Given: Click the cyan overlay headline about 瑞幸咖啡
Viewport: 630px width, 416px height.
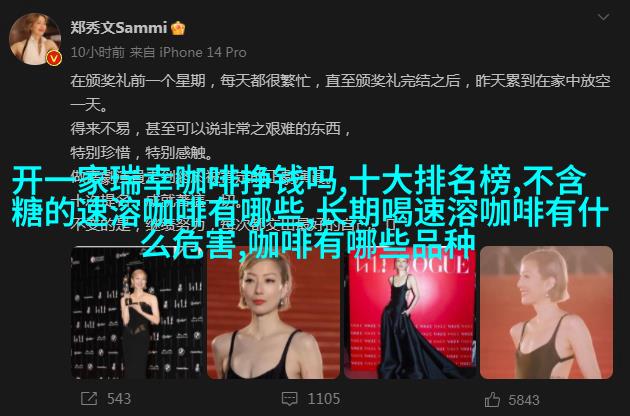Looking at the screenshot, I should coord(309,211).
